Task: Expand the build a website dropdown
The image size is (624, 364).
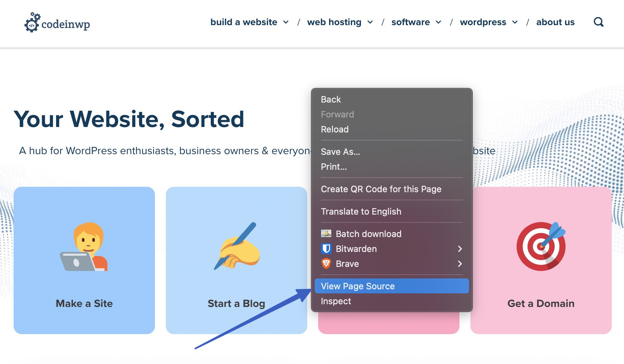Action: click(x=286, y=22)
